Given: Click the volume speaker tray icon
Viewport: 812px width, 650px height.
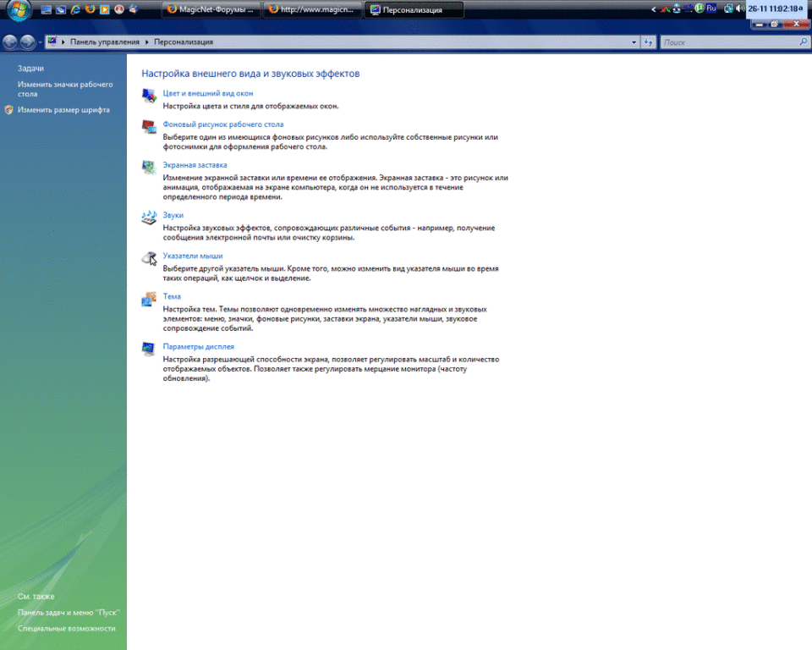Looking at the screenshot, I should pos(740,8).
